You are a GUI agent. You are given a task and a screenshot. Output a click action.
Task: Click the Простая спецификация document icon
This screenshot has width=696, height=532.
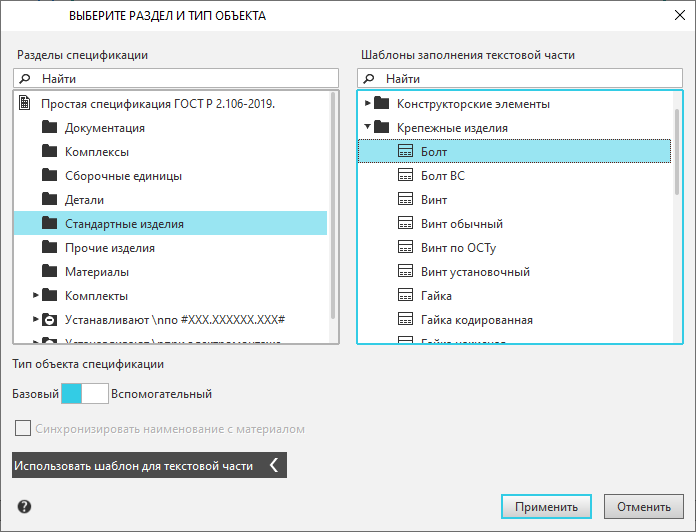click(26, 103)
